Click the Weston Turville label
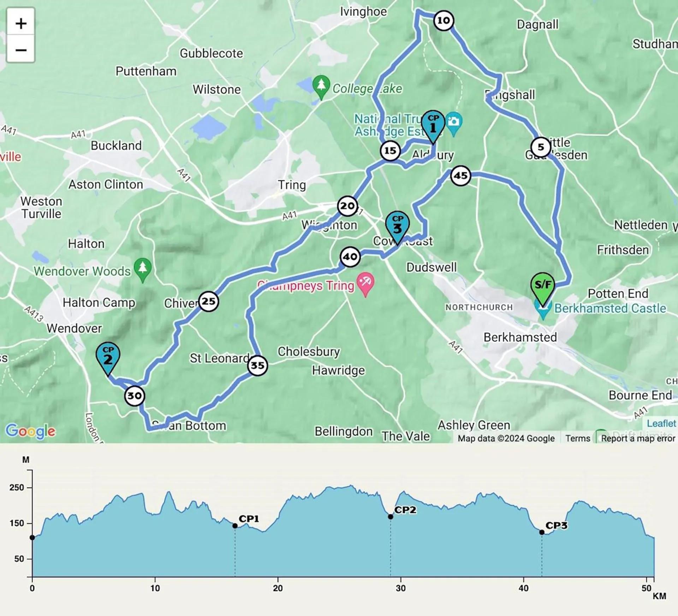Image resolution: width=678 pixels, height=616 pixels. pyautogui.click(x=41, y=208)
